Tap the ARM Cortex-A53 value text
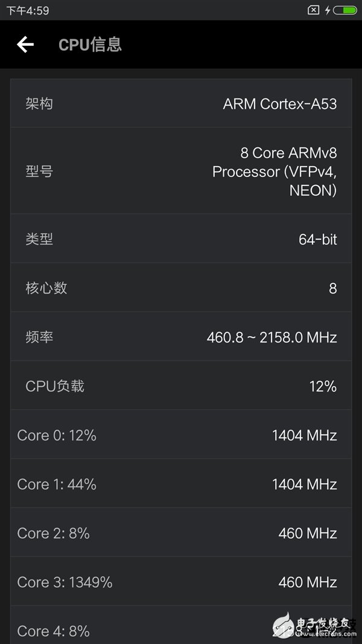362x644 pixels. coord(279,104)
